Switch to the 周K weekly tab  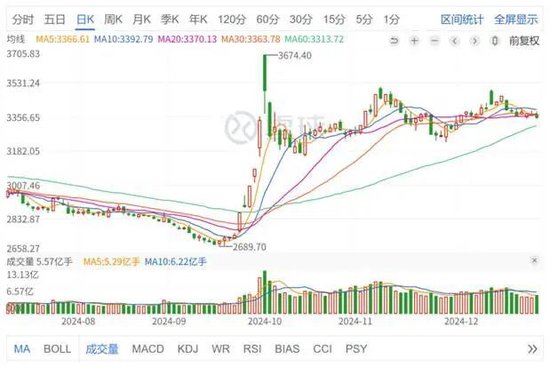point(113,19)
